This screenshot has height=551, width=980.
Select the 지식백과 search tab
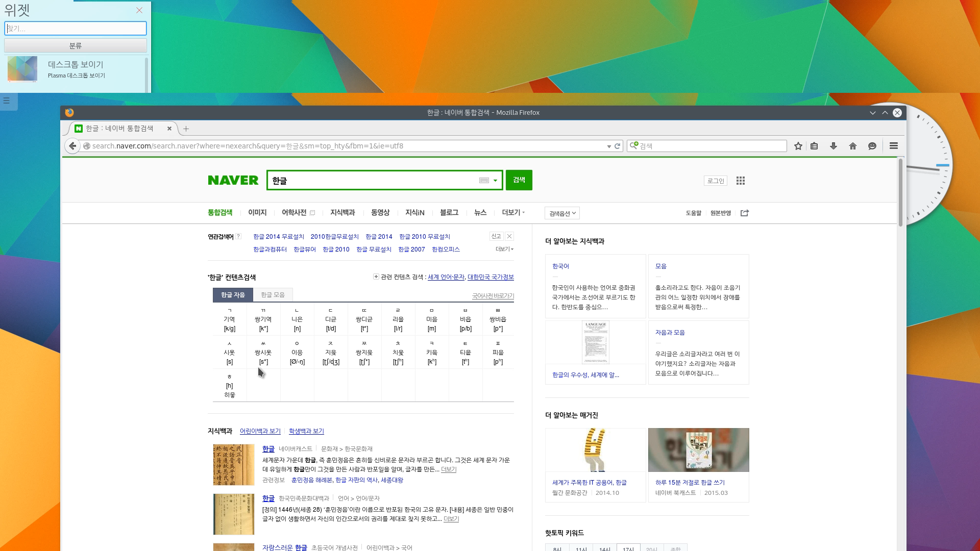click(x=342, y=212)
